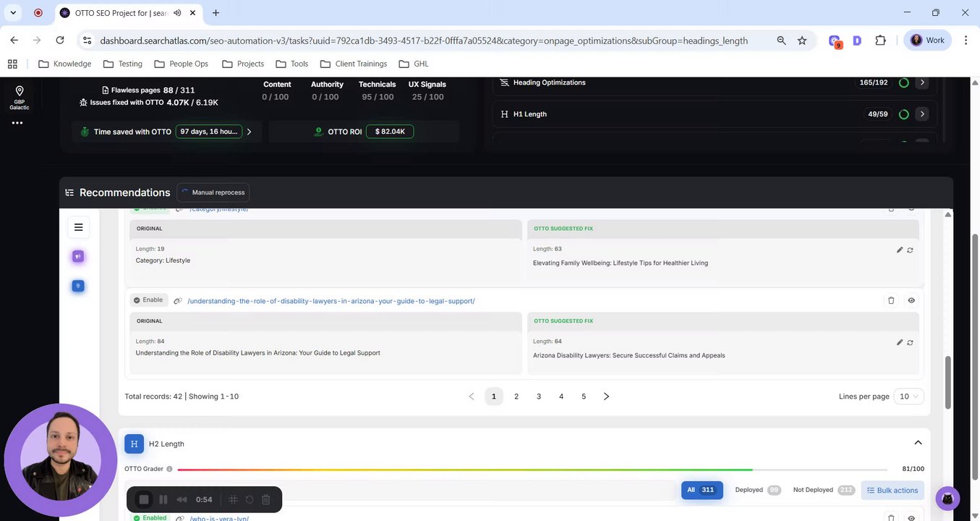980x521 pixels.
Task: Show OTTO Grader info tooltip icon
Action: coord(169,469)
